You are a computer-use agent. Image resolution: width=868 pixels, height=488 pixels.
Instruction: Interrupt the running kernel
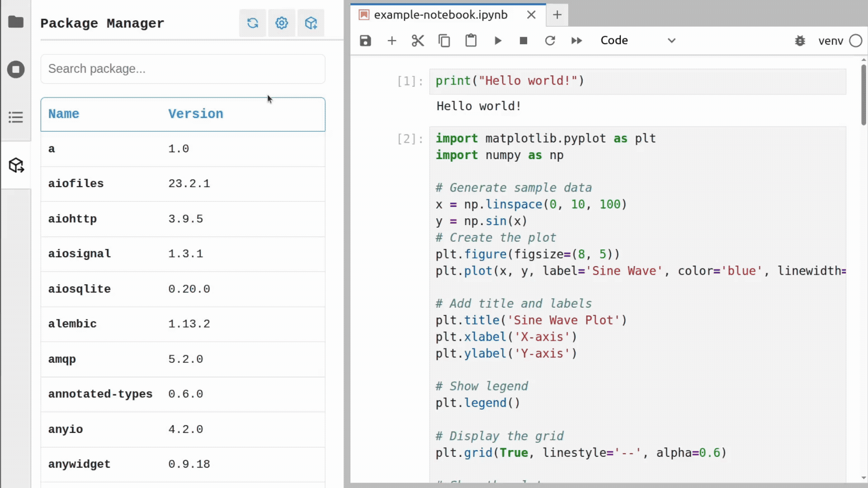click(524, 40)
